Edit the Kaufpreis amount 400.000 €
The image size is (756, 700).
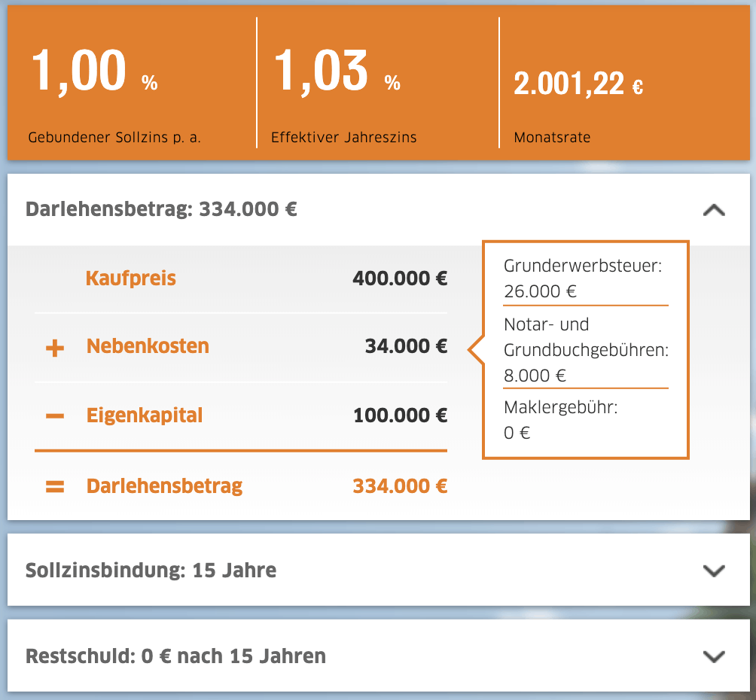(x=400, y=278)
